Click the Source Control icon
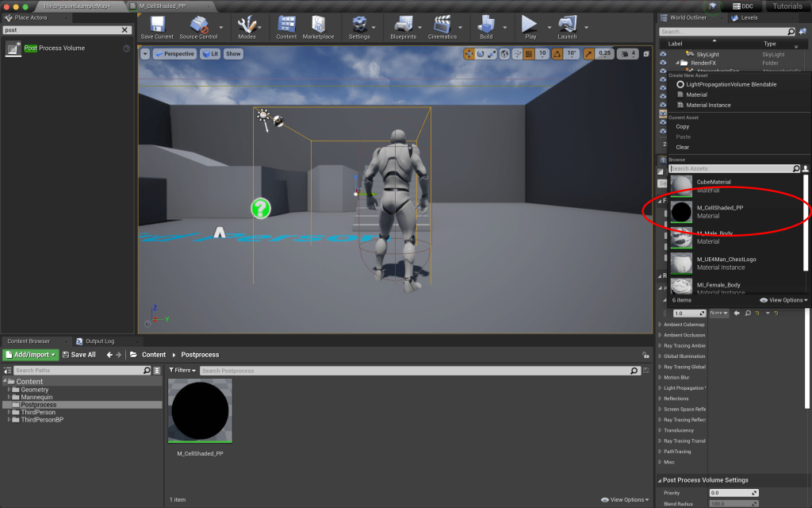Viewport: 812px width, 508px height. click(x=197, y=25)
